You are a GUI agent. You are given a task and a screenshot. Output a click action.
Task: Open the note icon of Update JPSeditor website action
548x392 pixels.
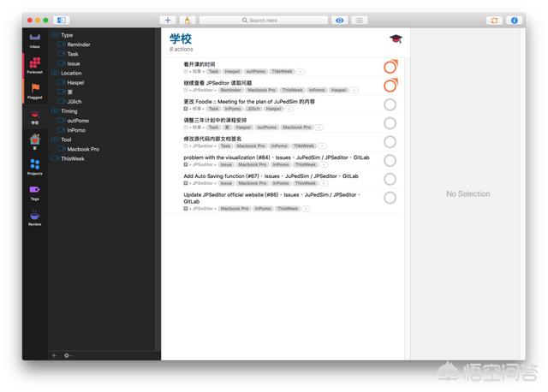(x=186, y=209)
